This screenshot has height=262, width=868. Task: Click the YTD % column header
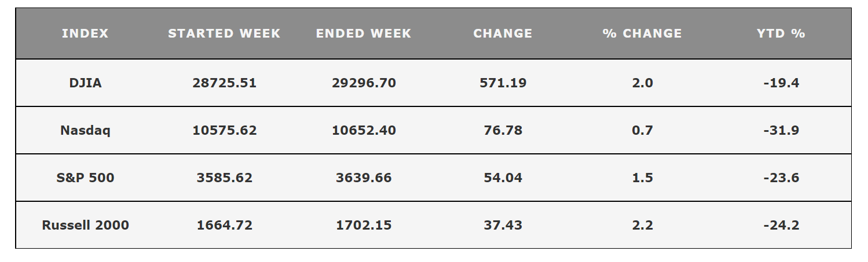tap(781, 34)
